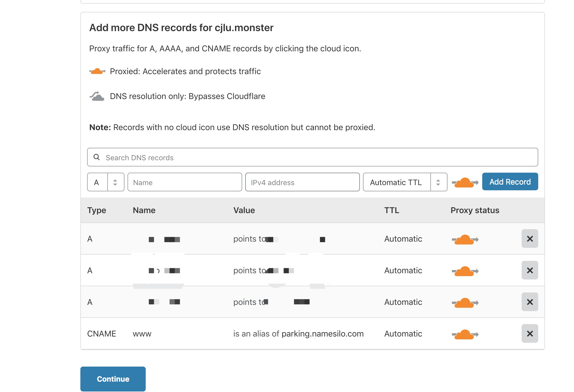The height and width of the screenshot is (392, 574).
Task: Click the Proxy status column header
Action: (x=475, y=210)
